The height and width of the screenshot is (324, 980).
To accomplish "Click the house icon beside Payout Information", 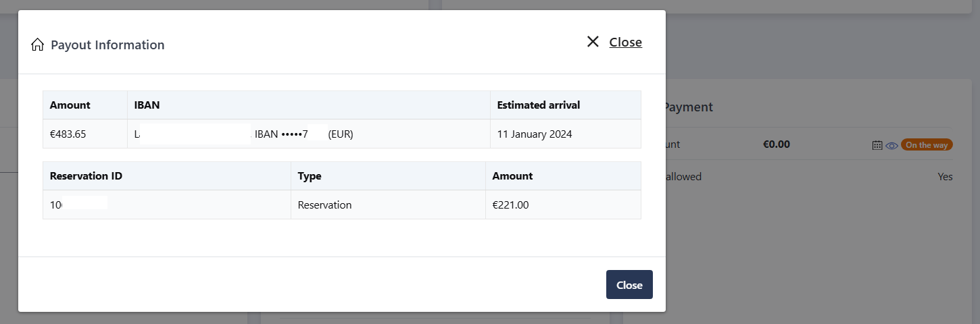I will pos(38,45).
